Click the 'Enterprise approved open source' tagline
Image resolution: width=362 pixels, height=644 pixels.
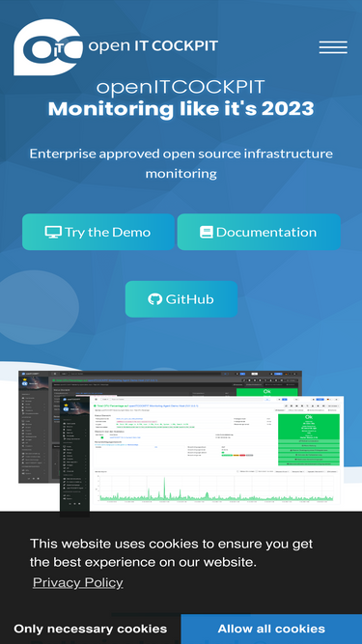pyautogui.click(x=181, y=163)
